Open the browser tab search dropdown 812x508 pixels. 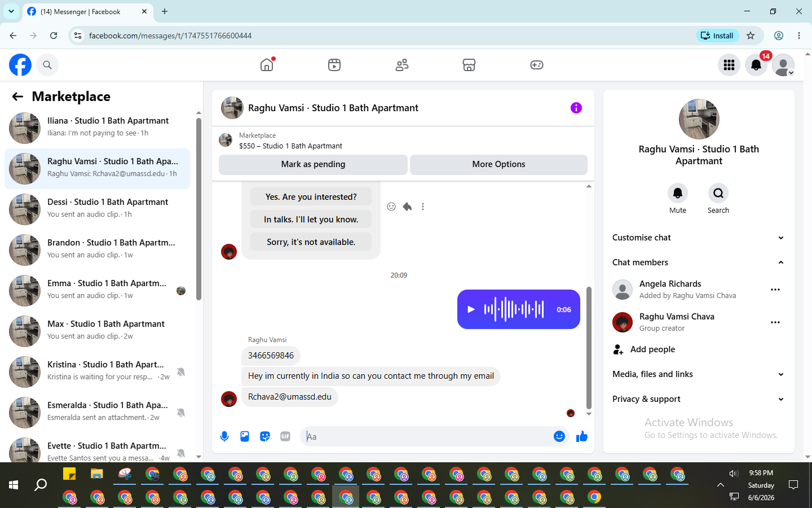[x=11, y=11]
